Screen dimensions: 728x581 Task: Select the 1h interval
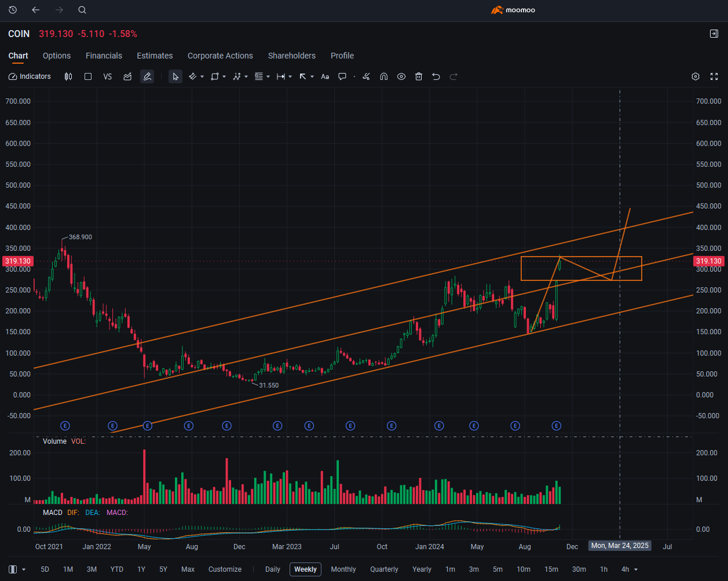pos(604,569)
